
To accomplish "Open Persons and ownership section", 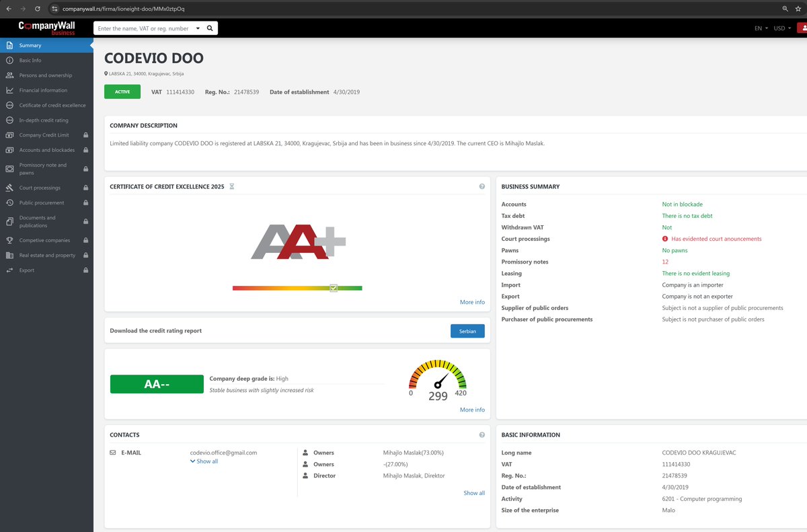I will coord(46,75).
